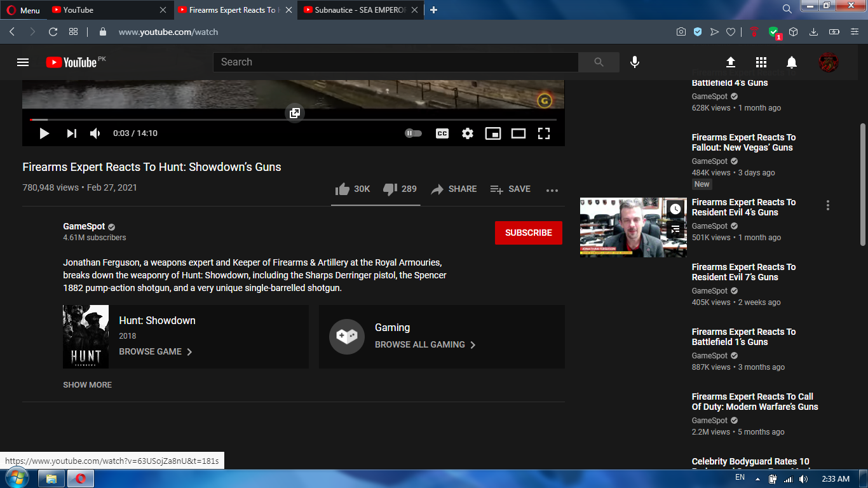The width and height of the screenshot is (868, 488).
Task: Open the extensions cube icon
Action: pos(793,32)
